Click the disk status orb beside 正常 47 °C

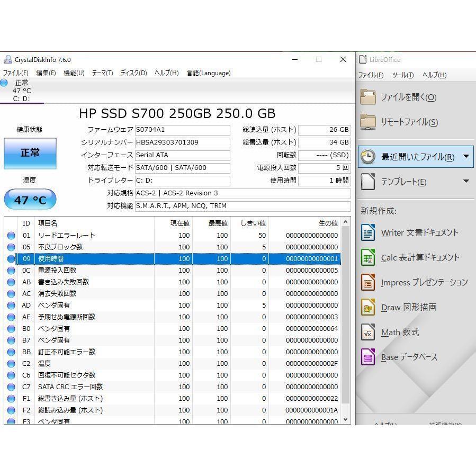click(x=4, y=83)
